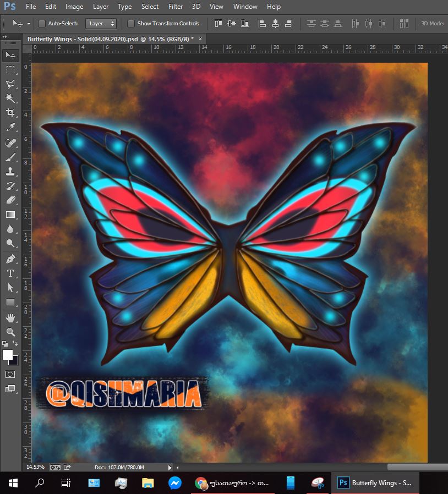Screen dimensions: 448x494
Task: Select the Healing Brush tool
Action: click(x=10, y=142)
